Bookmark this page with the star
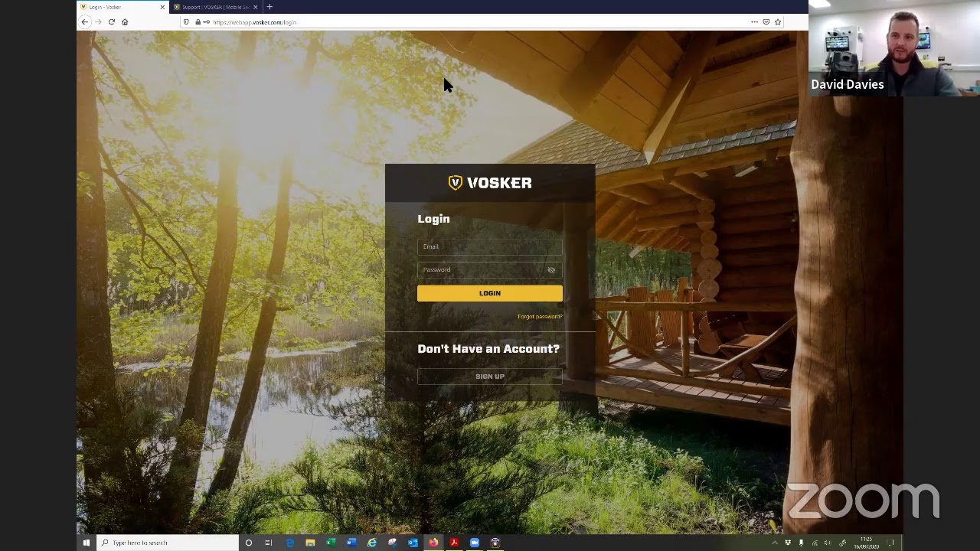Image resolution: width=980 pixels, height=551 pixels. pyautogui.click(x=778, y=22)
